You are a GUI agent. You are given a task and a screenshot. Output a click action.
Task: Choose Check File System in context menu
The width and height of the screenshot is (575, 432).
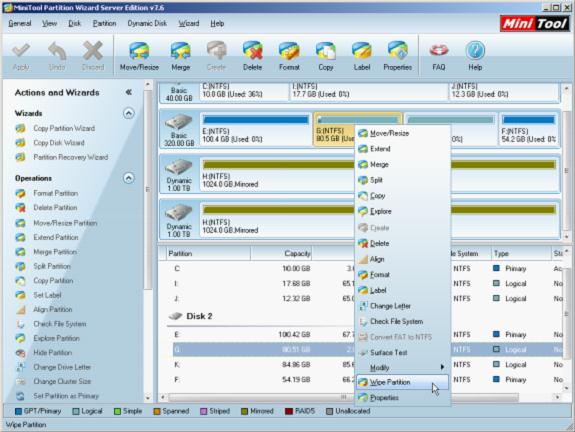click(x=402, y=321)
